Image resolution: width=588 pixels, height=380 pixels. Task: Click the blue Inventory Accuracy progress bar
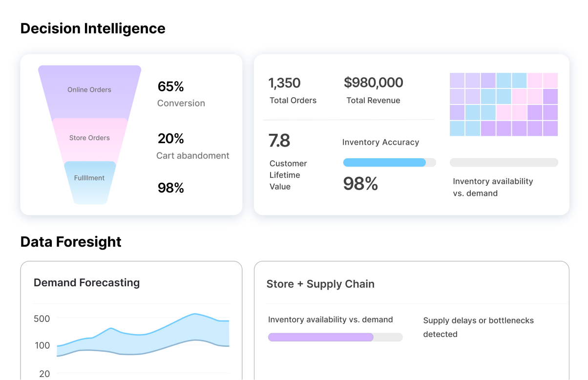click(384, 163)
